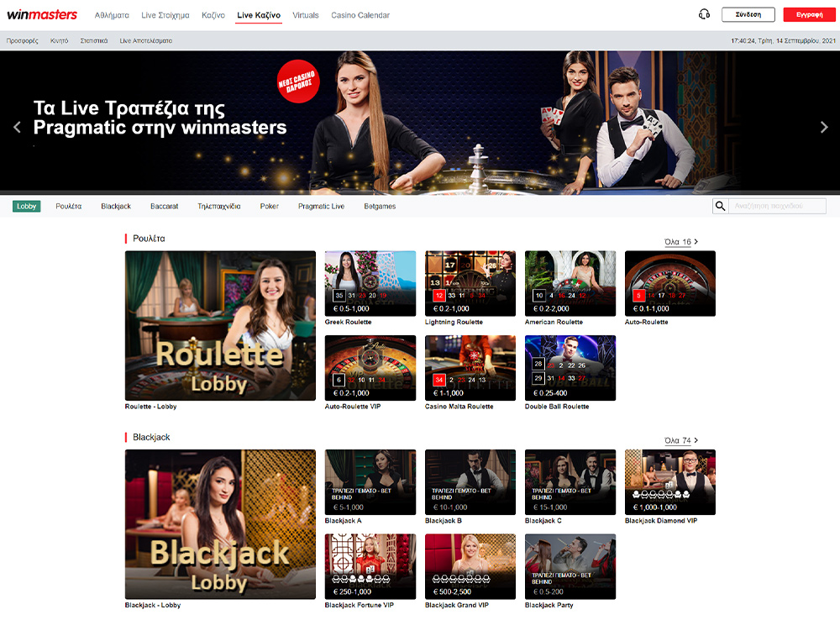The image size is (840, 620).
Task: Open the Blackjack Fortune VIP table
Action: click(370, 566)
